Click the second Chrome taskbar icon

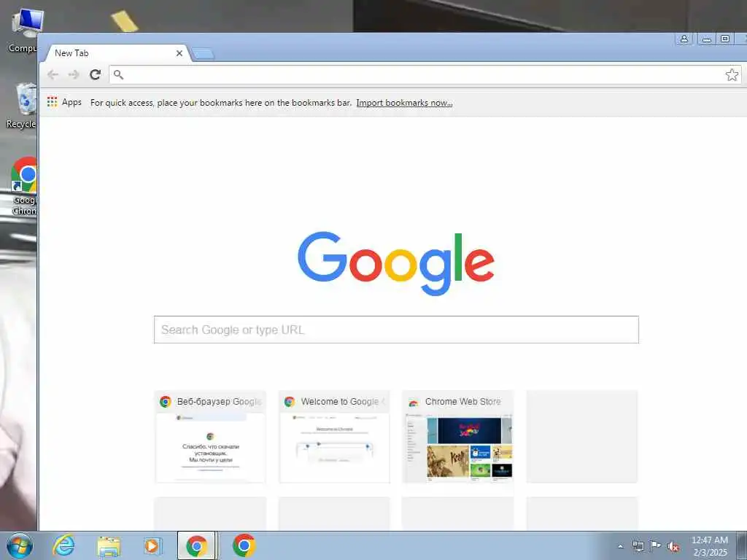(244, 545)
